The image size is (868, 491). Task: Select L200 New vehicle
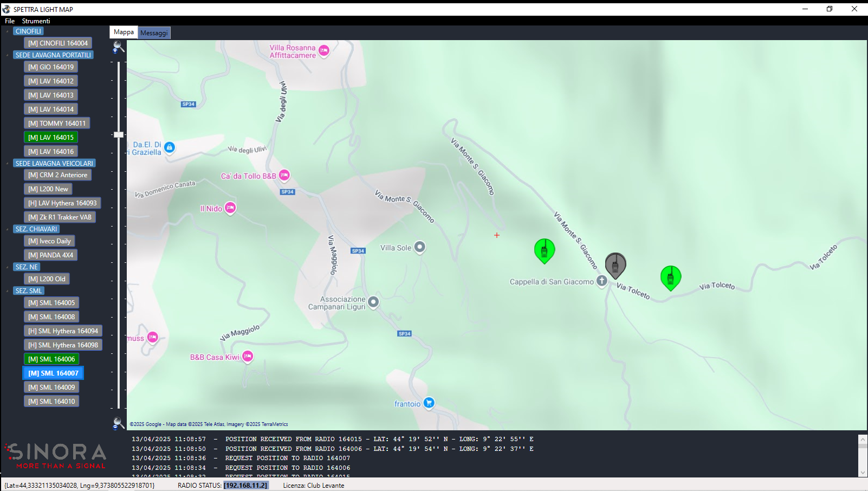pyautogui.click(x=48, y=189)
